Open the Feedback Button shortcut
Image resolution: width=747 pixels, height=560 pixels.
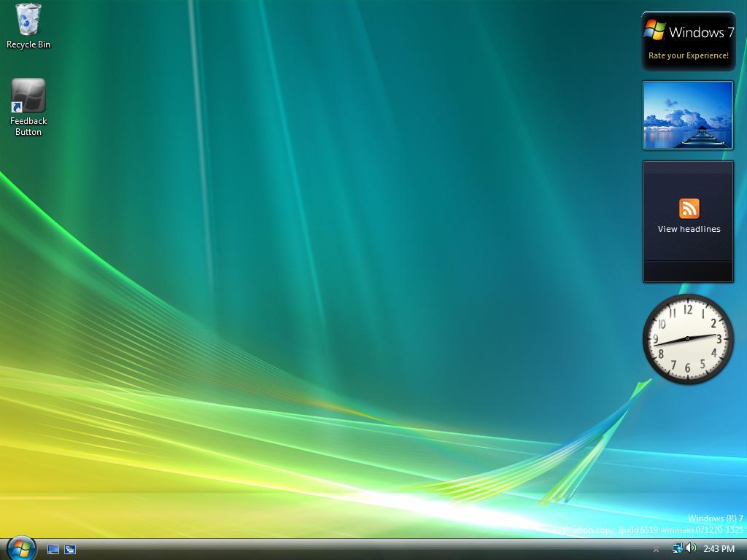pyautogui.click(x=28, y=96)
